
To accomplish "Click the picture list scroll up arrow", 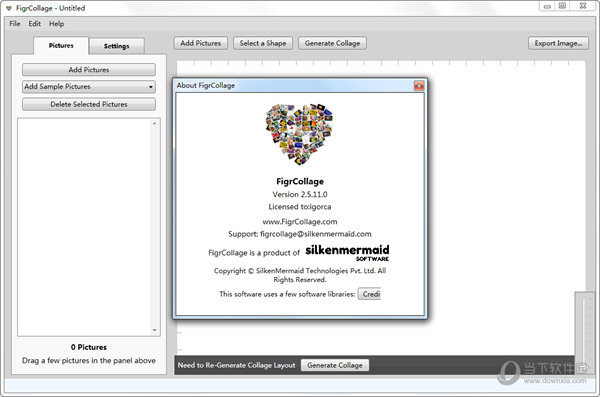I will (154, 124).
